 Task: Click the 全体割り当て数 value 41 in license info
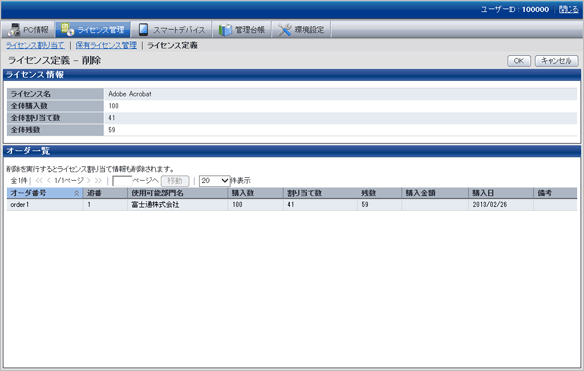coord(112,118)
